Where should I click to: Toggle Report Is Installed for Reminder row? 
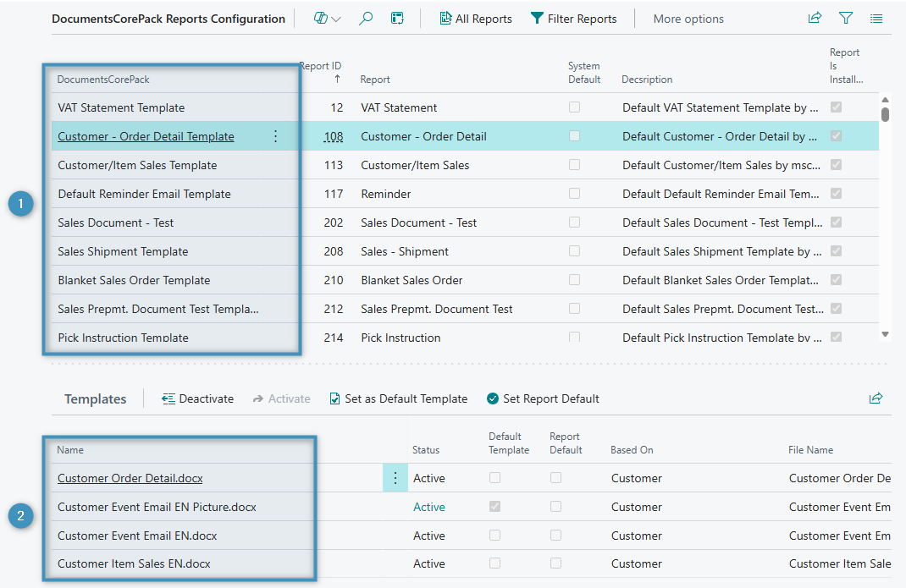click(836, 194)
